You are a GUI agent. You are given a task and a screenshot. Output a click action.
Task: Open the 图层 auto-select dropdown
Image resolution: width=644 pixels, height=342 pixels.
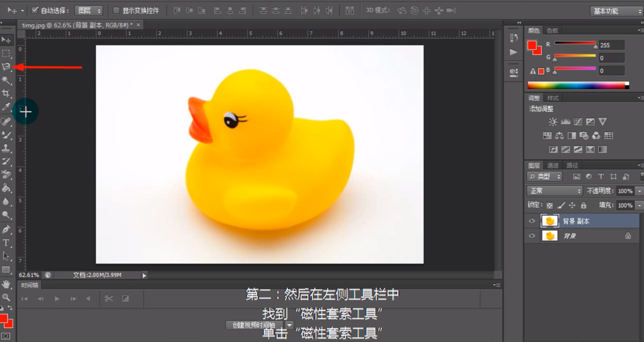click(89, 11)
